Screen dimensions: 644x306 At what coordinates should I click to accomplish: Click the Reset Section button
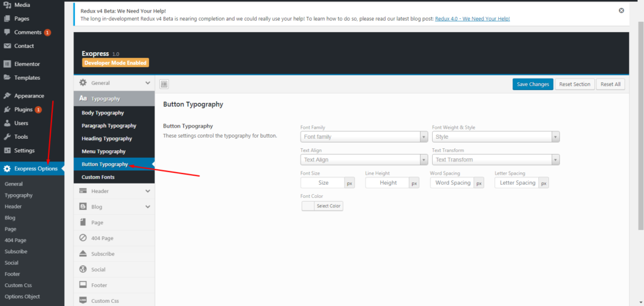(575, 84)
